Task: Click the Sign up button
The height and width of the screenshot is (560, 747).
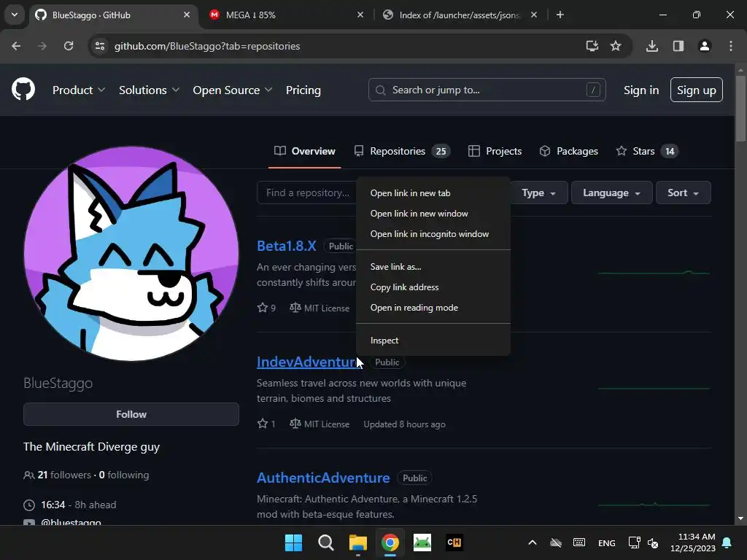Action: pyautogui.click(x=697, y=90)
